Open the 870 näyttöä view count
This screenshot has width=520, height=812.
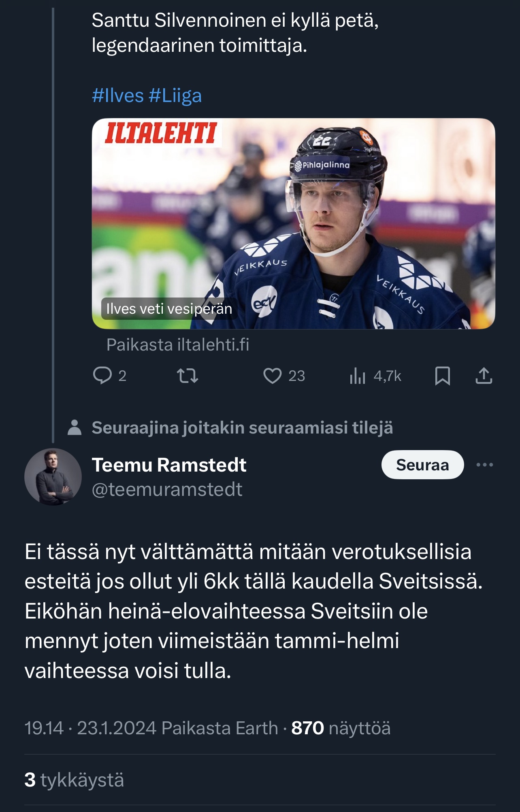point(341,728)
